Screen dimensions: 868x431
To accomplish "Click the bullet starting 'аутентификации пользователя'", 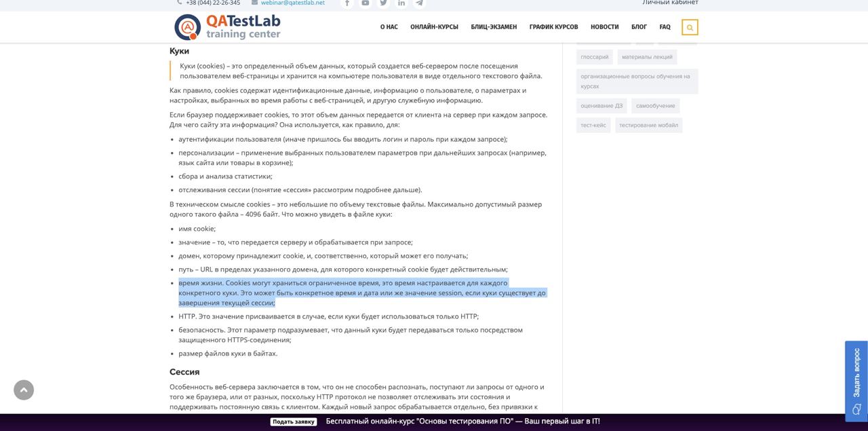I will click(343, 139).
